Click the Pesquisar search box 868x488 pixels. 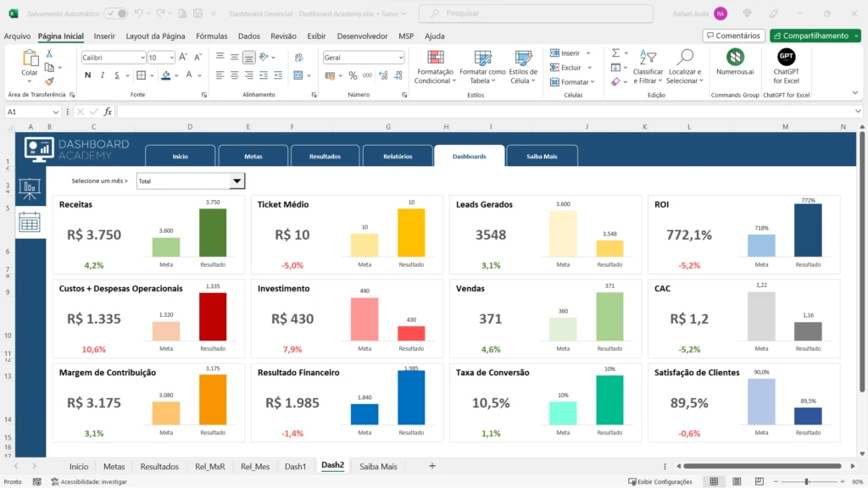[x=536, y=14]
